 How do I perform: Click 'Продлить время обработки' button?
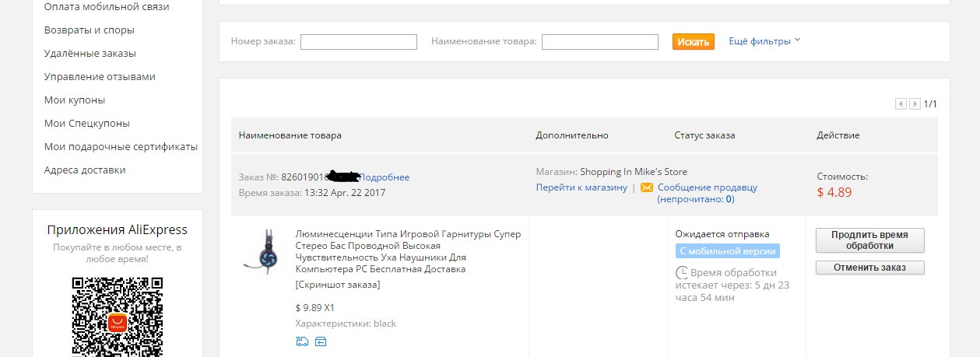point(870,240)
